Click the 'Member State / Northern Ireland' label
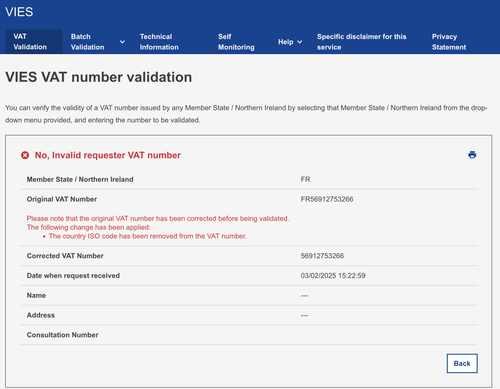Screen dimensions: 500x389 tap(80, 179)
